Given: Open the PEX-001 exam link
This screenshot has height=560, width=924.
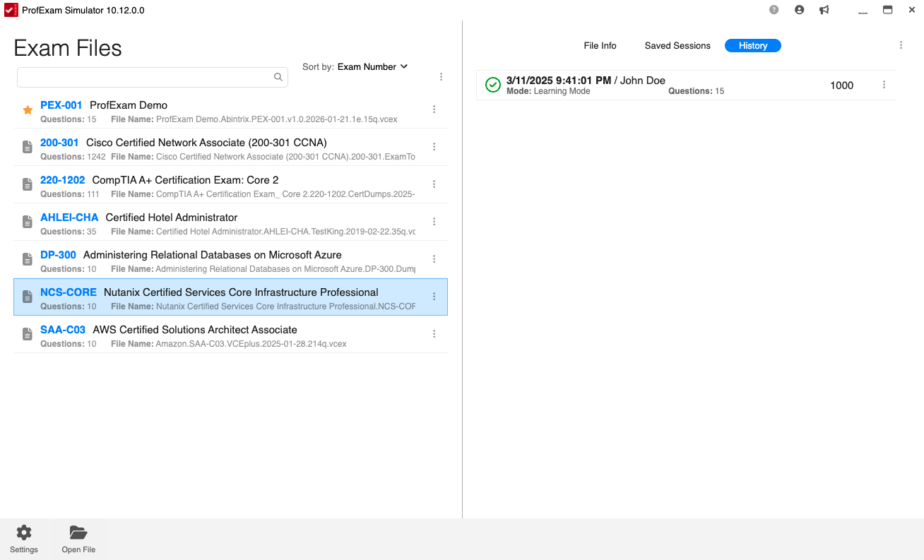Looking at the screenshot, I should coord(61,105).
